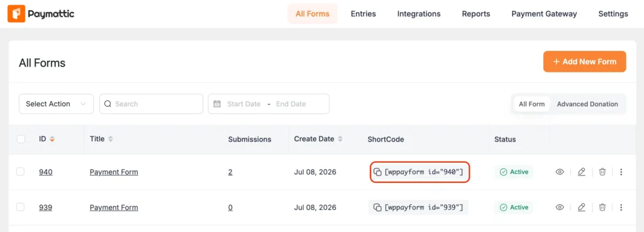This screenshot has width=644, height=232.
Task: Focus the Search input field
Action: [151, 104]
